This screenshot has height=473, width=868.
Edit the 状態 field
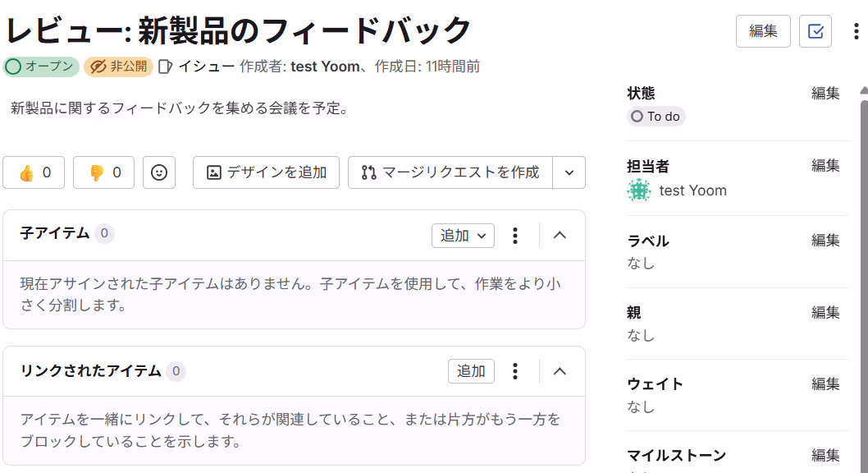825,93
